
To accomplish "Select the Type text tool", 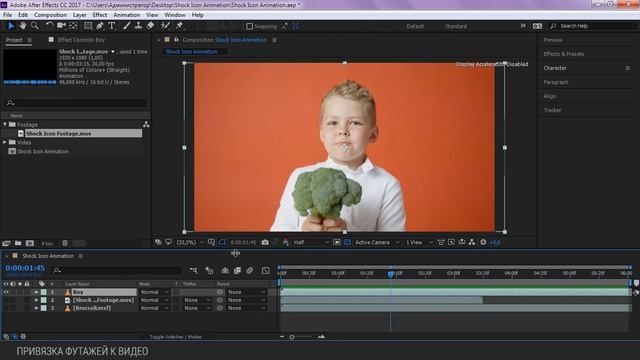I will point(112,26).
